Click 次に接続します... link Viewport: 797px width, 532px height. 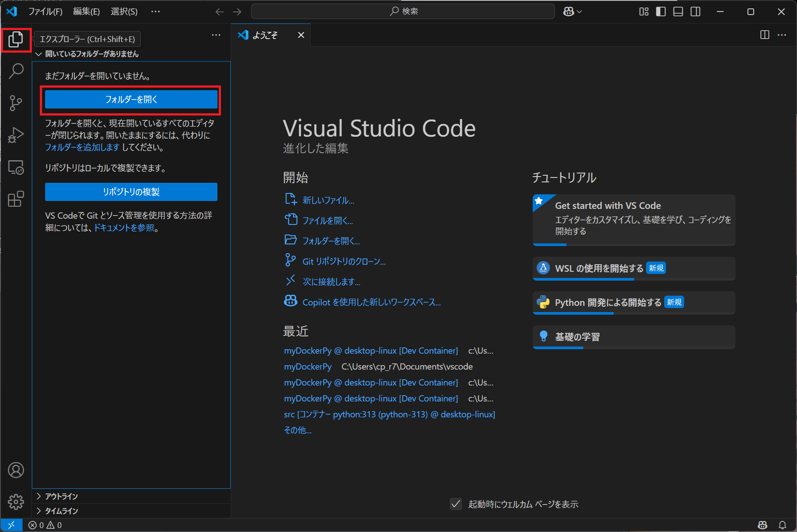(x=331, y=282)
